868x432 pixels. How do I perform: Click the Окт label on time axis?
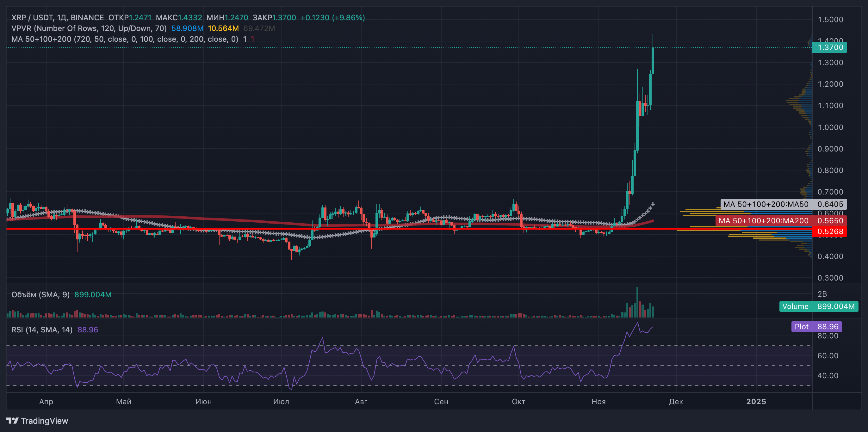[518, 402]
